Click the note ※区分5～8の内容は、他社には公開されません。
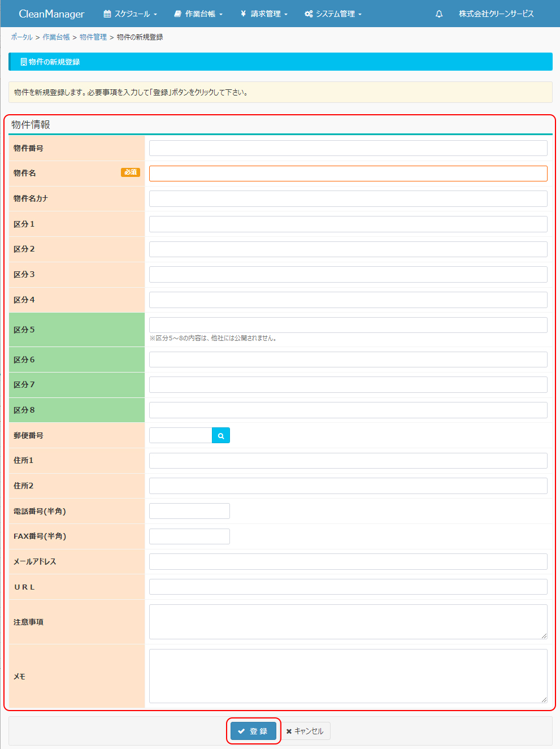 tap(213, 338)
